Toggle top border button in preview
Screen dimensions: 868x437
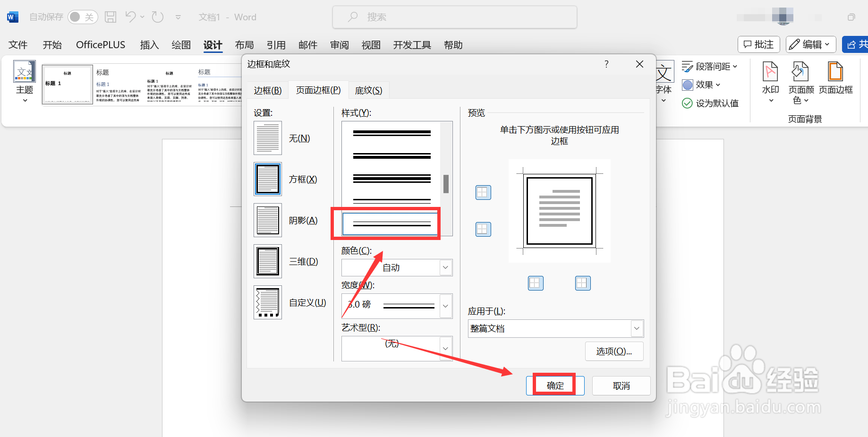click(x=483, y=192)
